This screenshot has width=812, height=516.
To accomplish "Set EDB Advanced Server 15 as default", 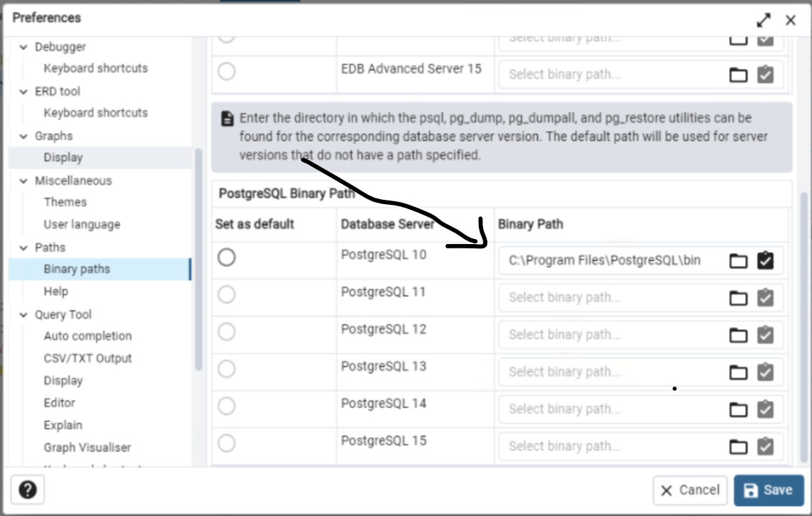I will [x=226, y=71].
